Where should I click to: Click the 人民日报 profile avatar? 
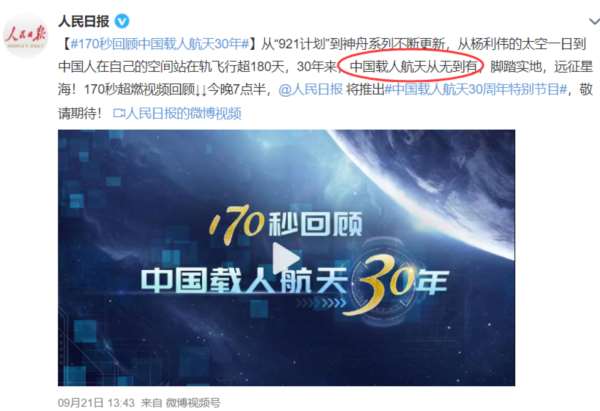(25, 35)
